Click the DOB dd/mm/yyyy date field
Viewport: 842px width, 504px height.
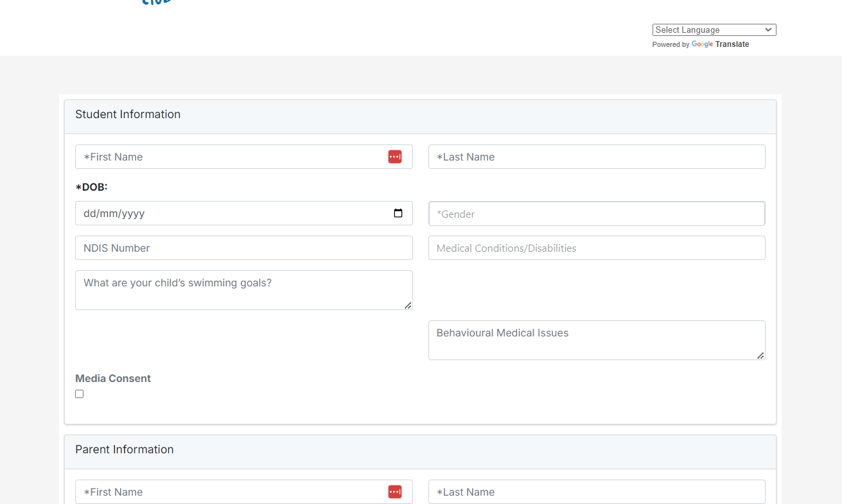pyautogui.click(x=231, y=213)
